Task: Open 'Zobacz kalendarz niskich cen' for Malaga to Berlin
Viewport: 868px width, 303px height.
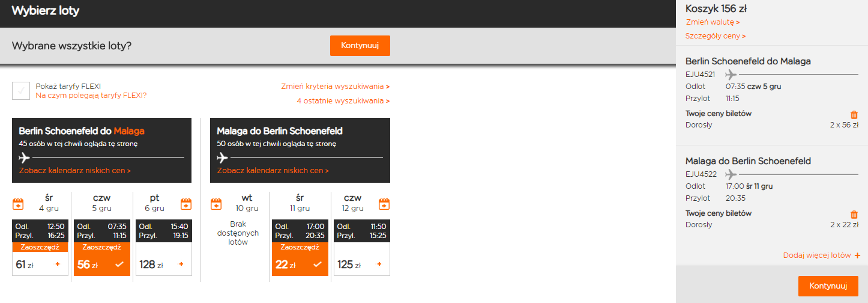Action: (x=273, y=171)
